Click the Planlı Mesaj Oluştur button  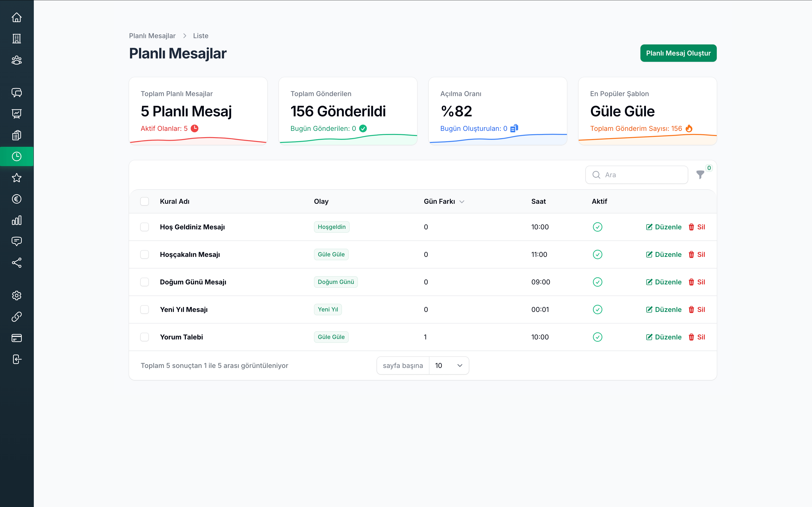(678, 53)
